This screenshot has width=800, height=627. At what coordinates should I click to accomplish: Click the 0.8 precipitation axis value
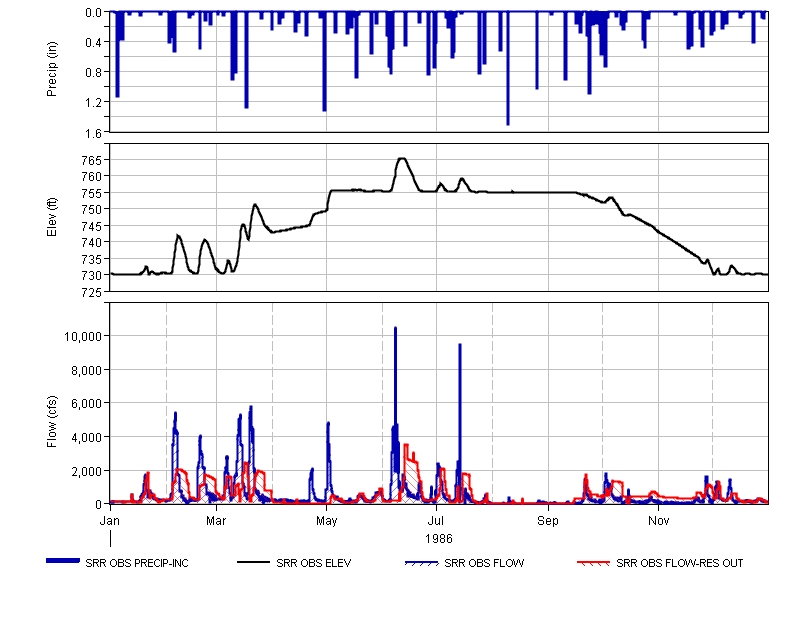pos(93,72)
